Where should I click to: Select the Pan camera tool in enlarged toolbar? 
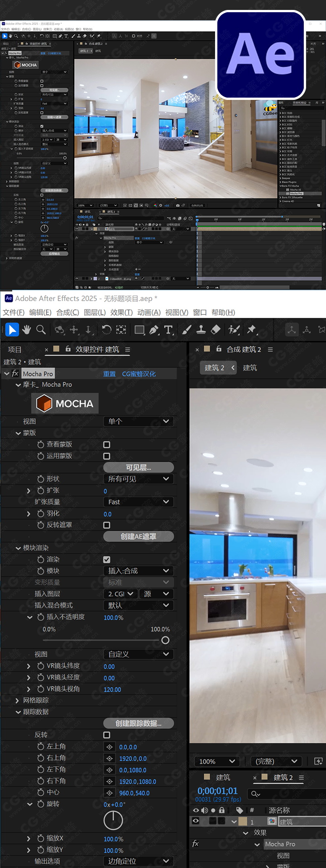click(74, 330)
